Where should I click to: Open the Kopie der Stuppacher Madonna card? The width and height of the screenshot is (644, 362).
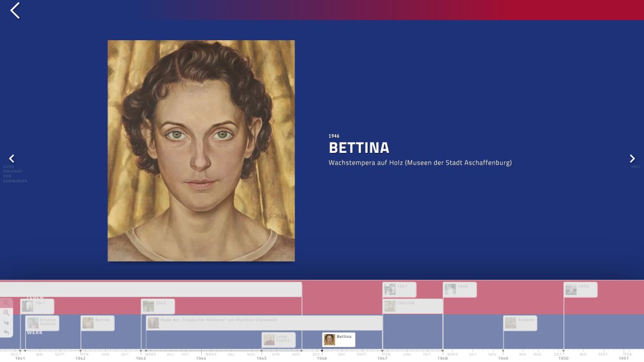264,323
